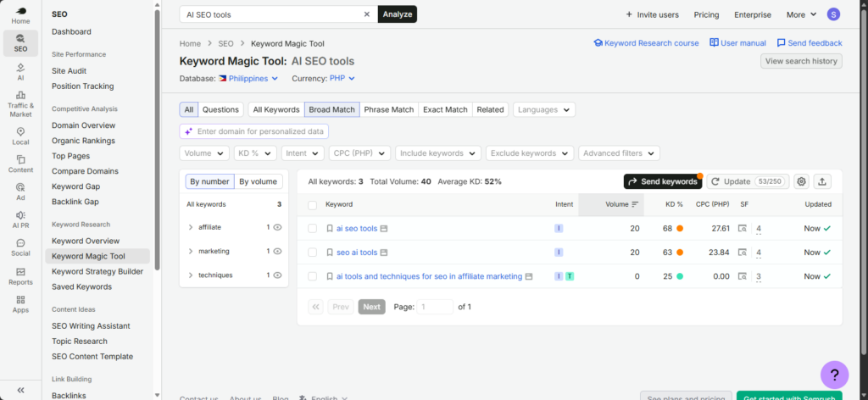This screenshot has width=868, height=400.
Task: Open Keyword Research course link
Action: coord(646,42)
